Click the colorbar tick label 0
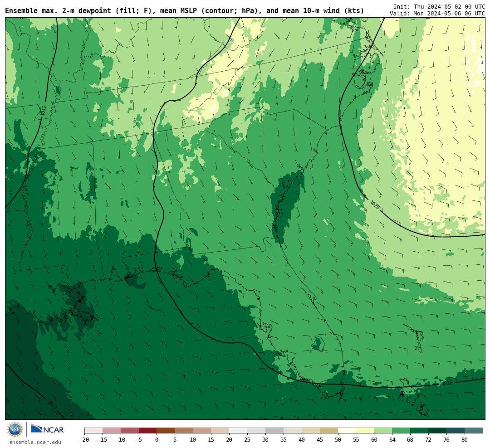The image size is (490, 448). click(157, 440)
